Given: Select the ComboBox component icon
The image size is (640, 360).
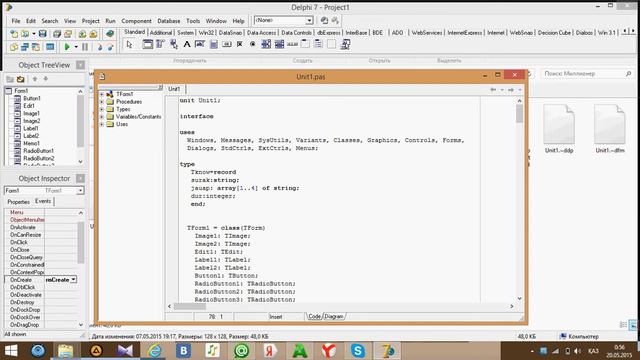Looking at the screenshot, I should tap(279, 44).
